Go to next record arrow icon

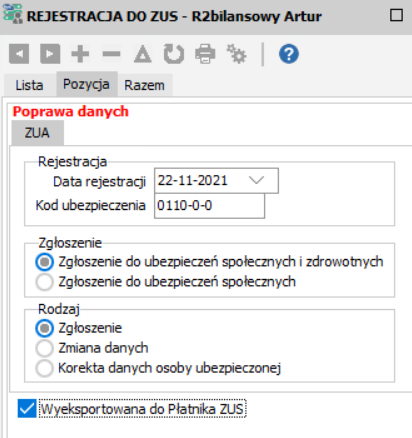(x=50, y=54)
